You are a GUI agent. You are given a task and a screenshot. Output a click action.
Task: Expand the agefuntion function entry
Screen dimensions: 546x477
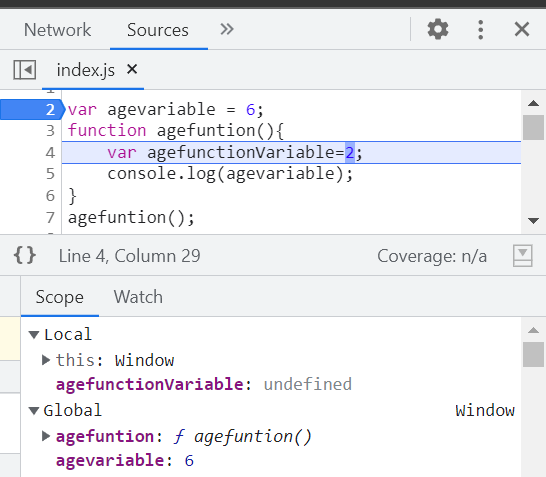pos(46,436)
